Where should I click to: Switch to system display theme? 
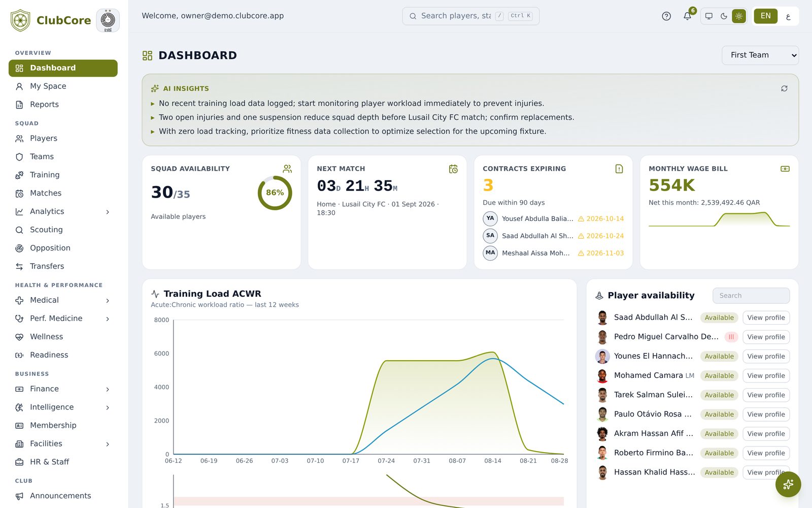point(709,16)
